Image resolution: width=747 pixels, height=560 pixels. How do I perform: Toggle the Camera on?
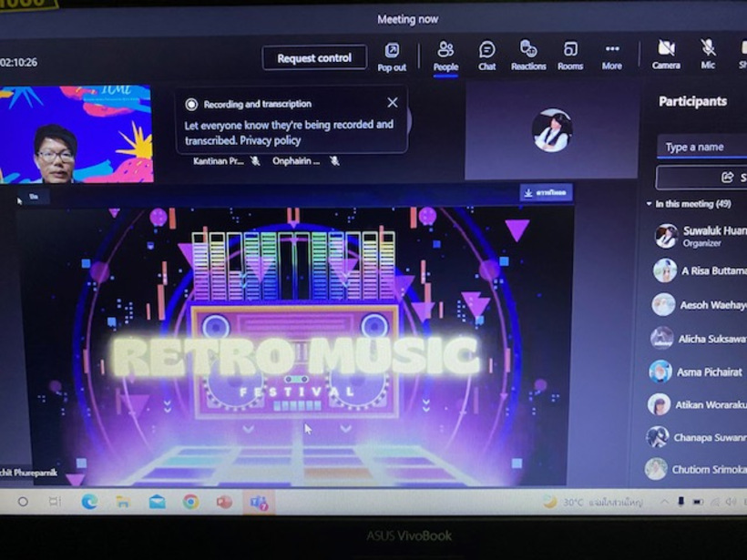(666, 55)
